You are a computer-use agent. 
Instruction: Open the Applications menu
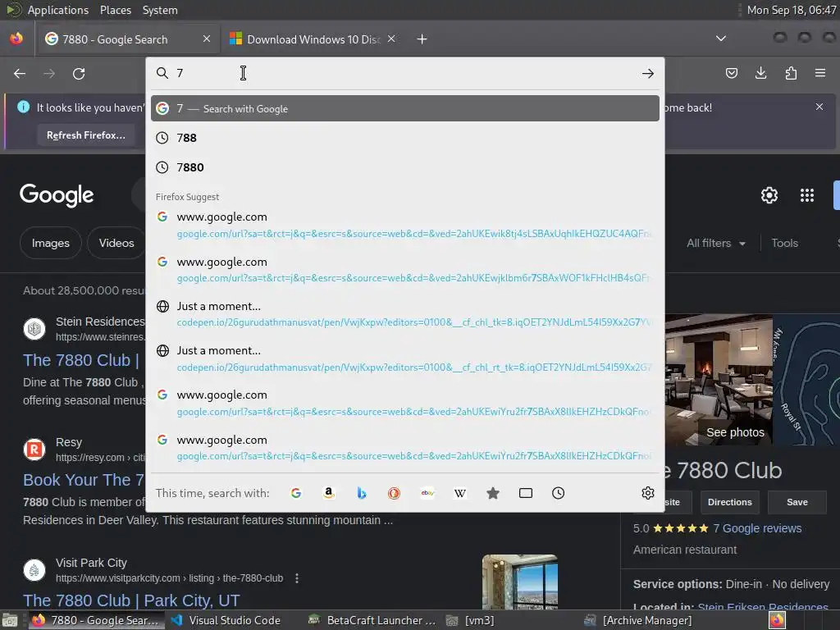[58, 10]
